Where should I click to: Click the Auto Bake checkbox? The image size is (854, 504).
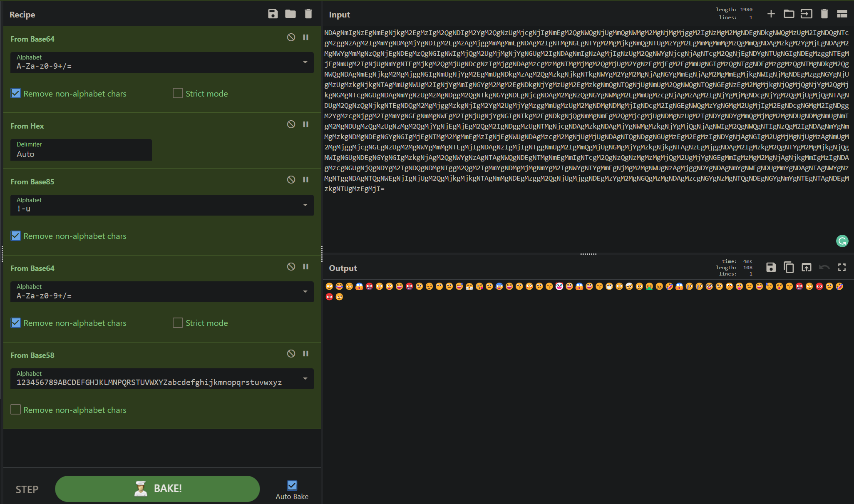(x=292, y=485)
